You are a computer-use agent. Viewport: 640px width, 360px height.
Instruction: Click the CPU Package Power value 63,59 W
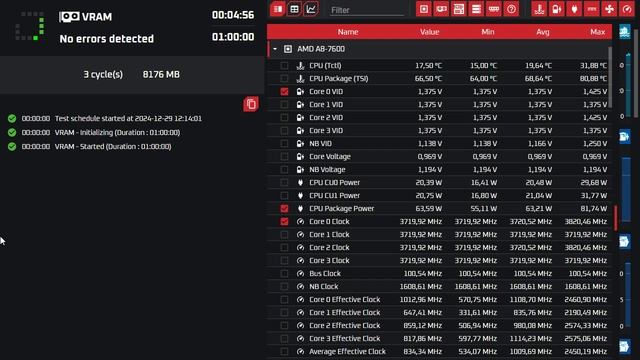tap(429, 209)
